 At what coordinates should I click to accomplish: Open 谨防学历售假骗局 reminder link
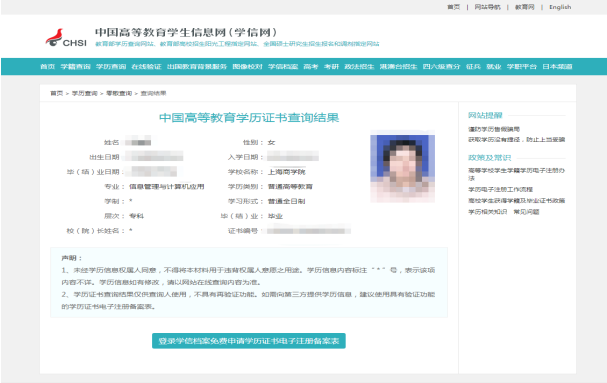click(x=494, y=129)
